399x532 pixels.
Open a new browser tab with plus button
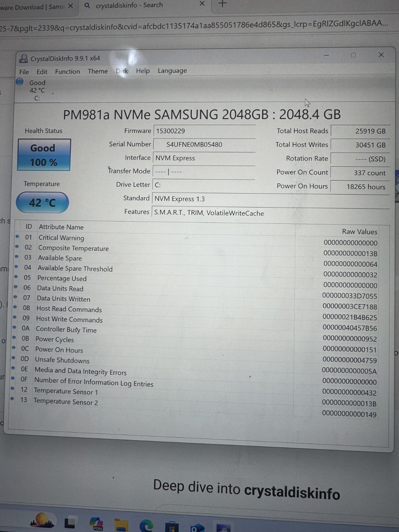(x=222, y=3)
